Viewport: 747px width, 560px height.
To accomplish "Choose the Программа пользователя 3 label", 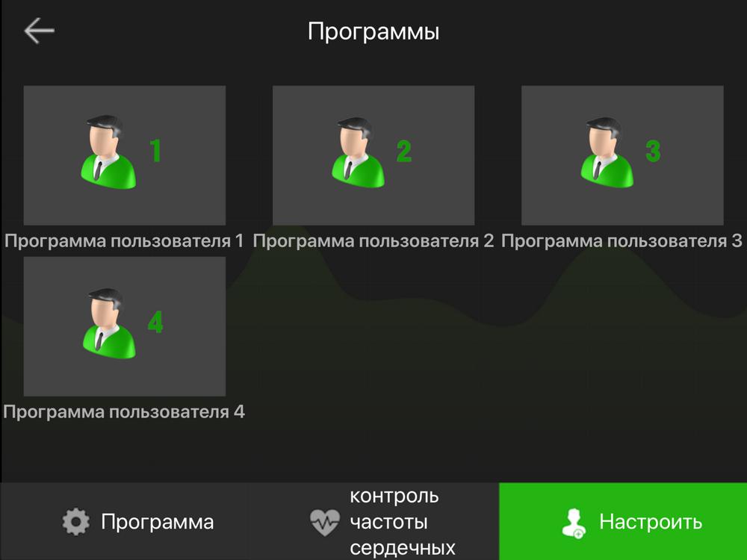I will click(622, 240).
